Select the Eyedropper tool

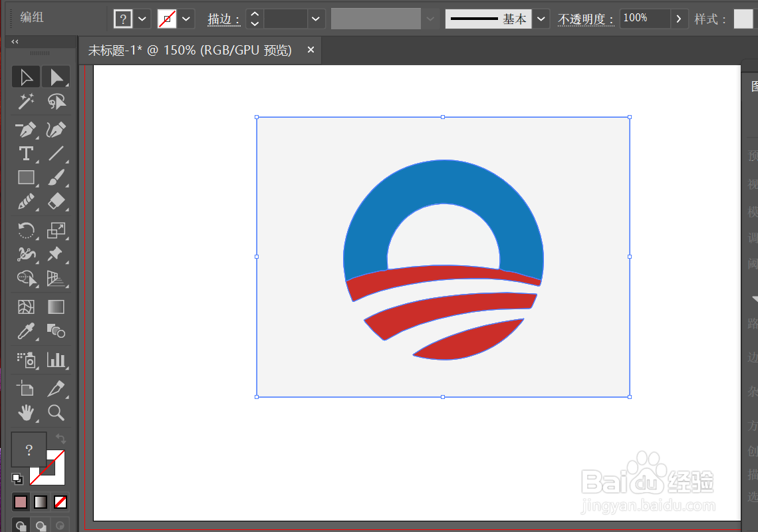coord(26,331)
